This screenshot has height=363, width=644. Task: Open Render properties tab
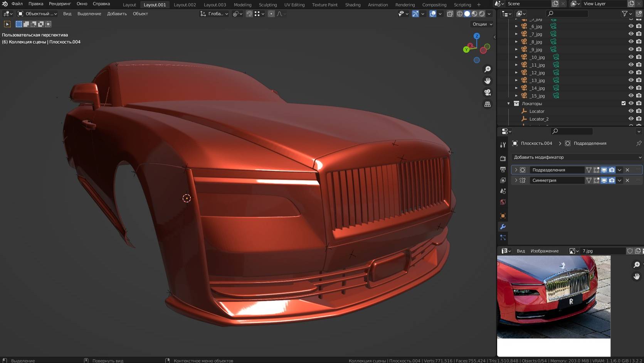503,159
